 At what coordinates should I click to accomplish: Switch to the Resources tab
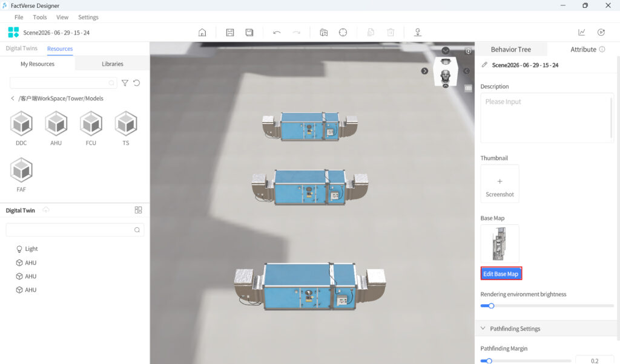click(60, 48)
